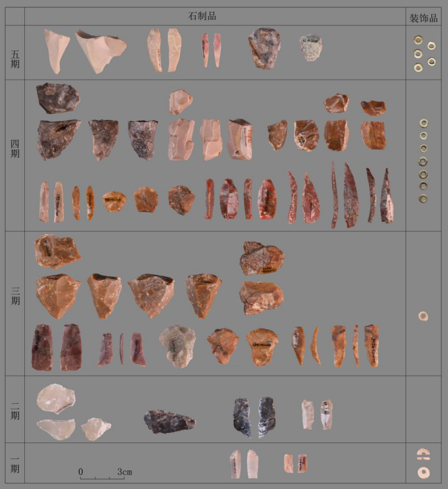
Task: Click the dark elongated stone in 二期
Action: point(169,421)
